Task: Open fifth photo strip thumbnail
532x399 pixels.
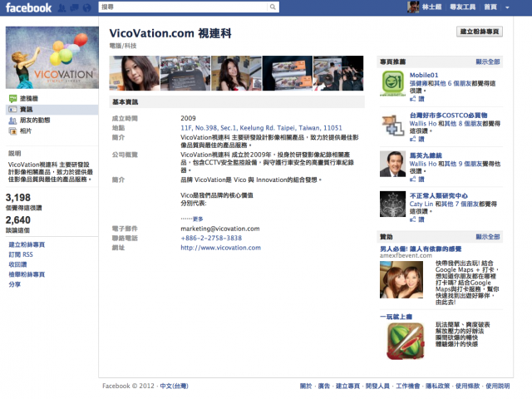Action: (x=338, y=73)
